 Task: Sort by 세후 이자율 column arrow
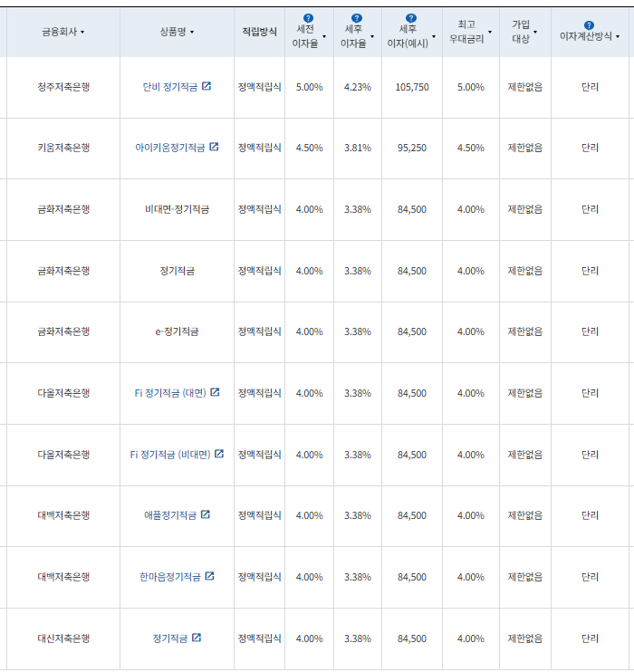point(372,36)
